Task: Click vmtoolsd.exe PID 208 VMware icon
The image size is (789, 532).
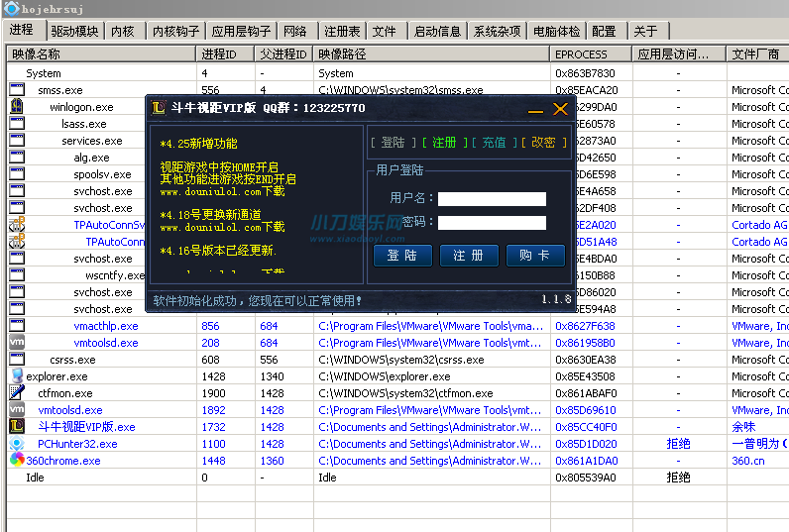Action: [x=17, y=342]
